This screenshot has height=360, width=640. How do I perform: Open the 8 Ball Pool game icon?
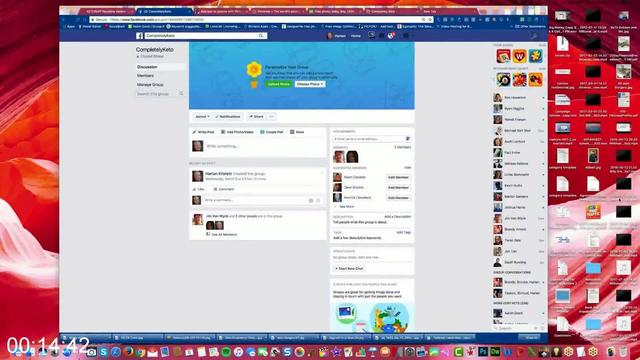pos(503,79)
